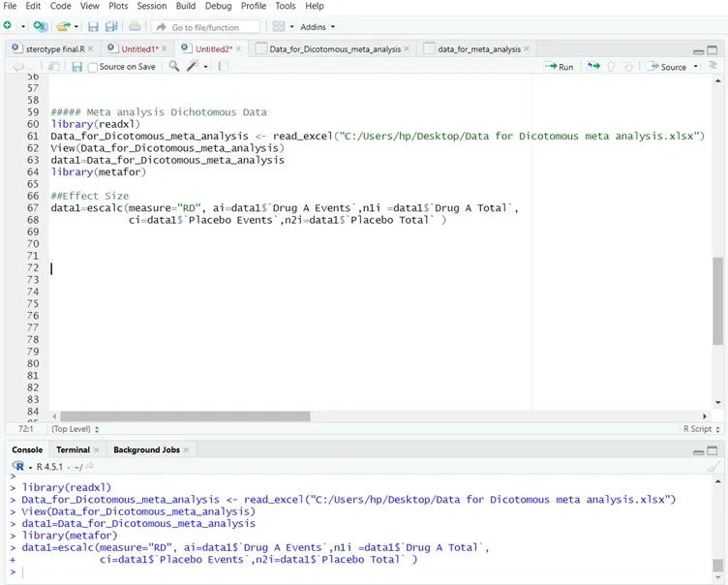The image size is (728, 585).
Task: Open the Code menu
Action: [60, 6]
